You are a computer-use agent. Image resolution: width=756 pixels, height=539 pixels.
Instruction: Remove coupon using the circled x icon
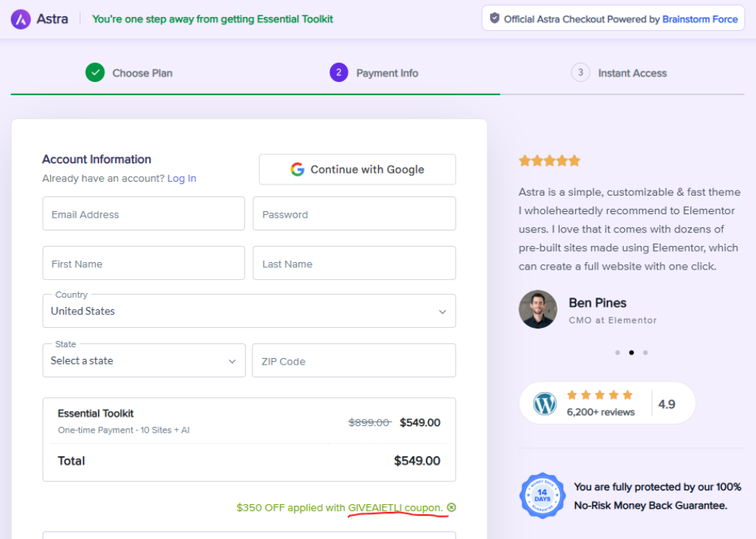pyautogui.click(x=451, y=507)
